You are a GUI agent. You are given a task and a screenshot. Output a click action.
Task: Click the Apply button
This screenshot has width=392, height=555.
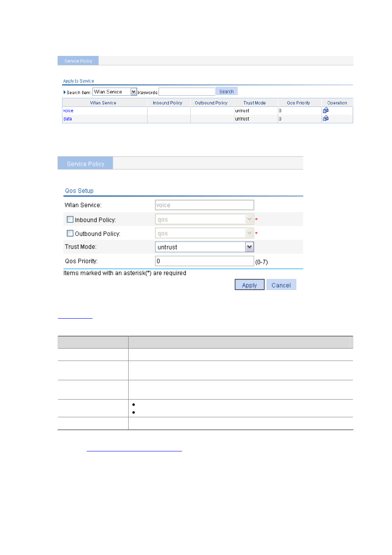249,285
